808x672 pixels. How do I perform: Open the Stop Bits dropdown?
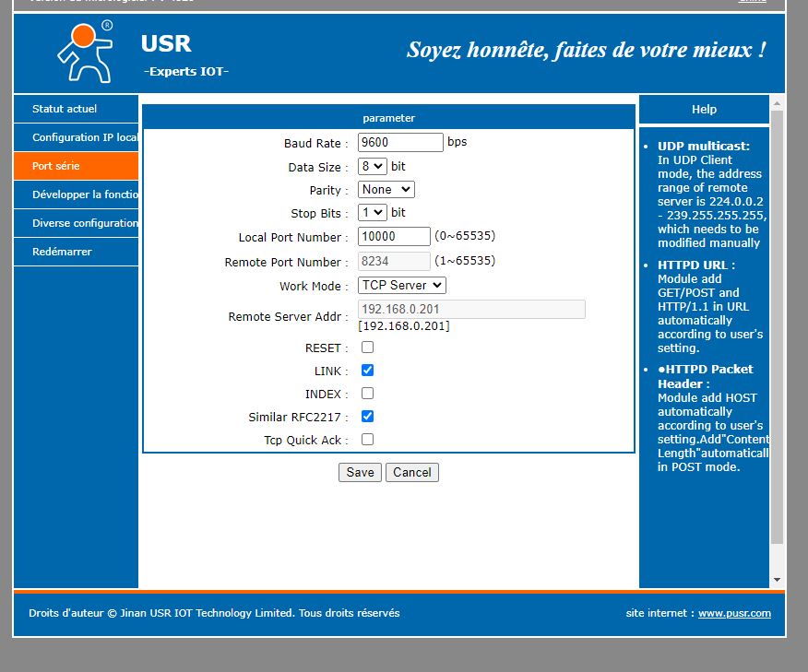(x=372, y=212)
